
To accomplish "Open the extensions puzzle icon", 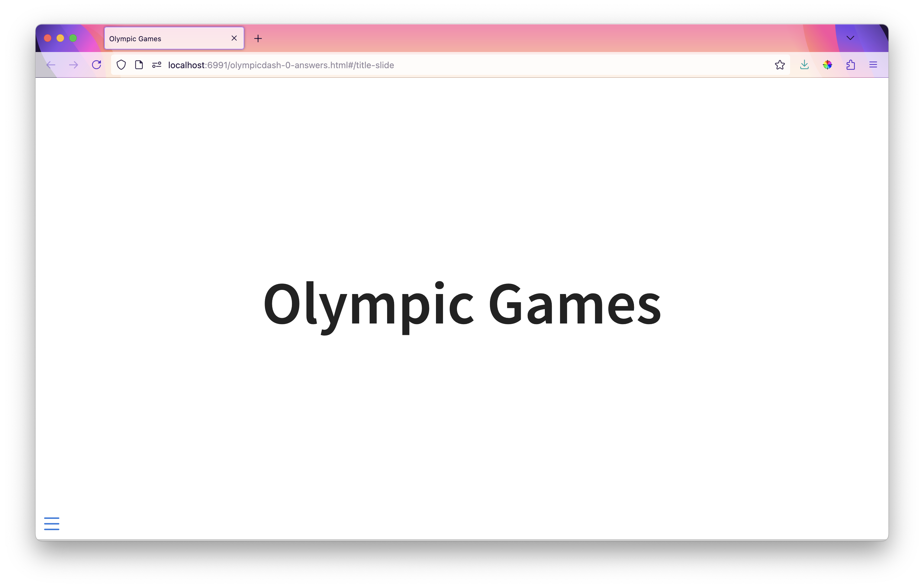I will (850, 65).
